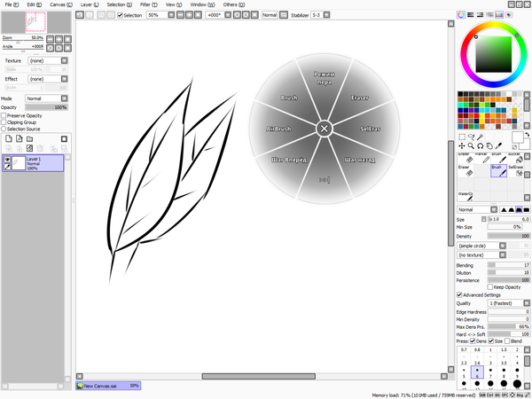Choose the WaterColor brush tool
Screen dimensions: 532x399
pos(465,196)
